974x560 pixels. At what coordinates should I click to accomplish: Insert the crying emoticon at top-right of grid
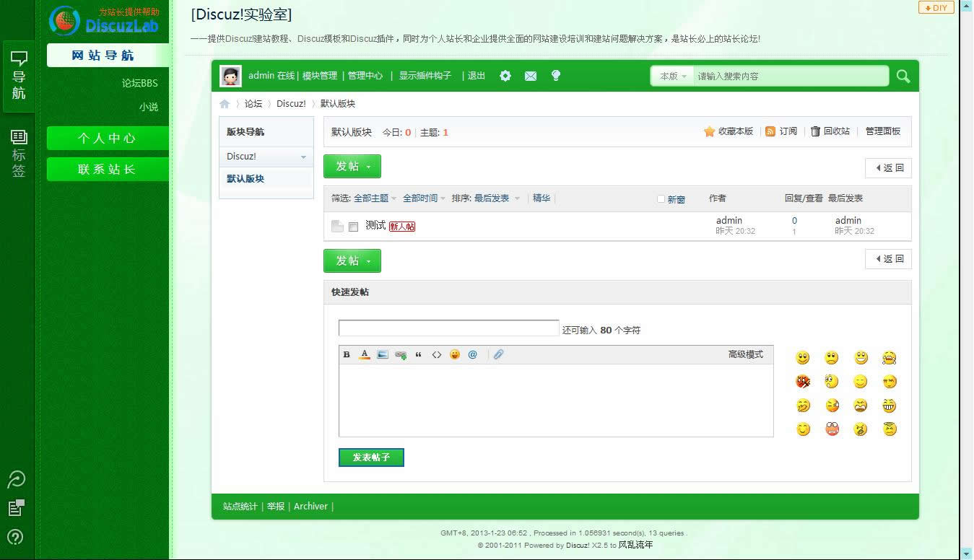coord(889,358)
